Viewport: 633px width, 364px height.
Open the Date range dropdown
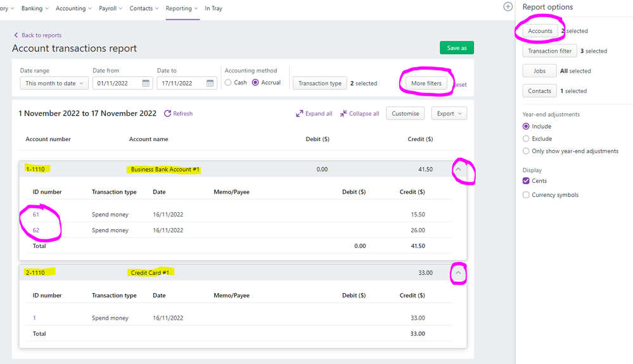[x=53, y=83]
